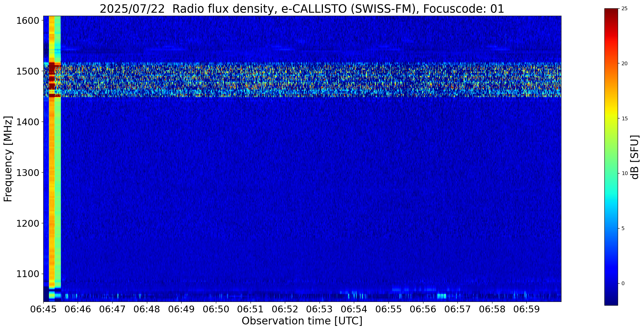This screenshot has height=330, width=644.
Task: Click the 06:56 time tick label
Action: [423, 309]
